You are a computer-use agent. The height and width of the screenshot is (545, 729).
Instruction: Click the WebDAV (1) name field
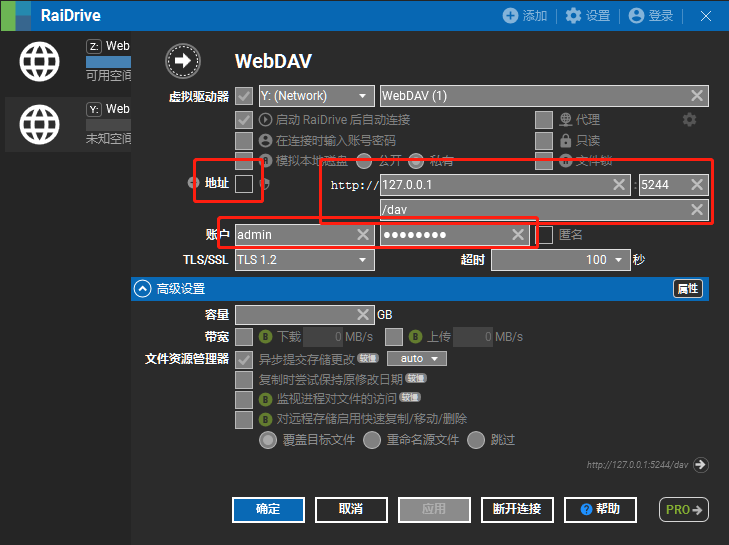point(544,96)
